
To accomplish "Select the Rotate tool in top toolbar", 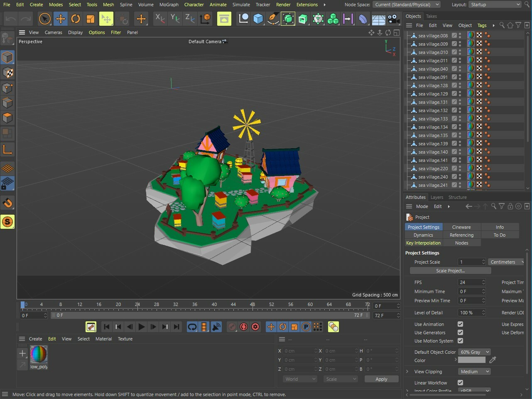I will click(x=75, y=19).
